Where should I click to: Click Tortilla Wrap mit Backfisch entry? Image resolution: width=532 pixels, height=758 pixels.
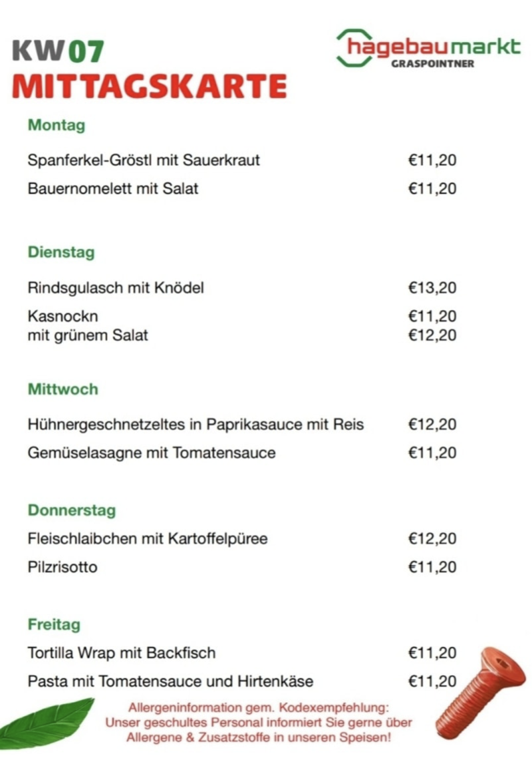(x=122, y=653)
